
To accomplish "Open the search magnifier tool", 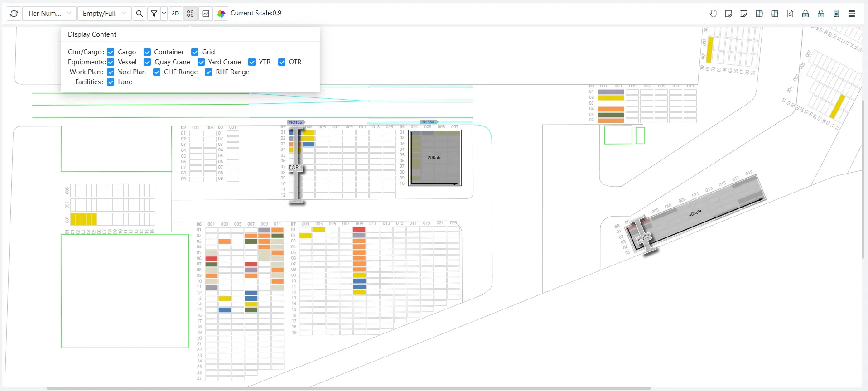I will 140,14.
